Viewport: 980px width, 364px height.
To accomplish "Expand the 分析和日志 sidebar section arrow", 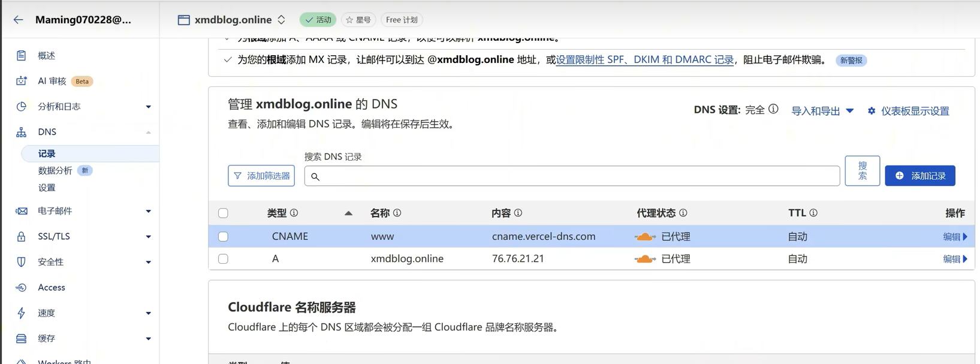I will (148, 107).
